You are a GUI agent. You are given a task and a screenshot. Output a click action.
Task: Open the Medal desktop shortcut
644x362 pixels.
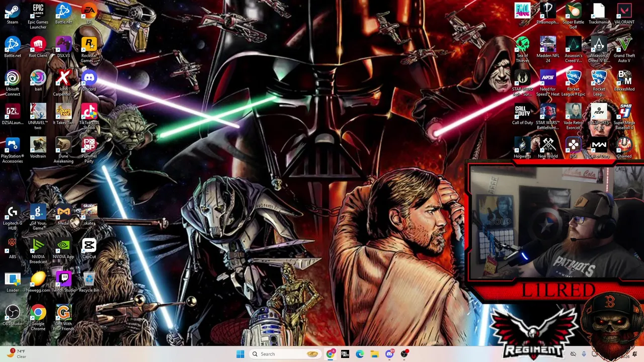tap(63, 215)
